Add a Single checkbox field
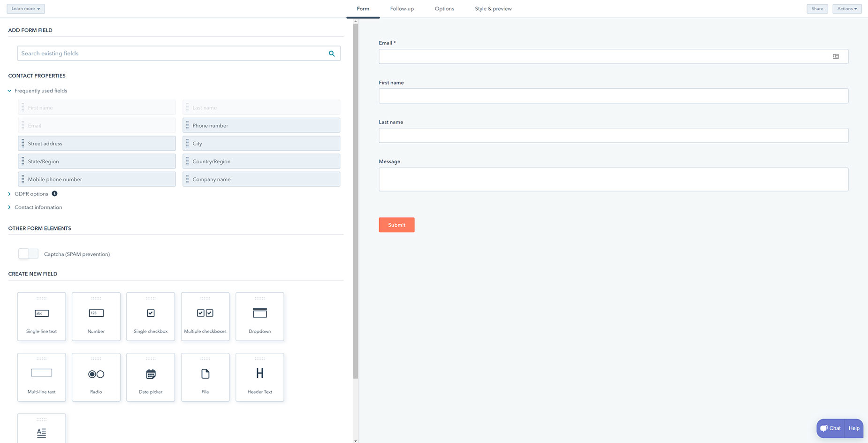 (x=151, y=316)
